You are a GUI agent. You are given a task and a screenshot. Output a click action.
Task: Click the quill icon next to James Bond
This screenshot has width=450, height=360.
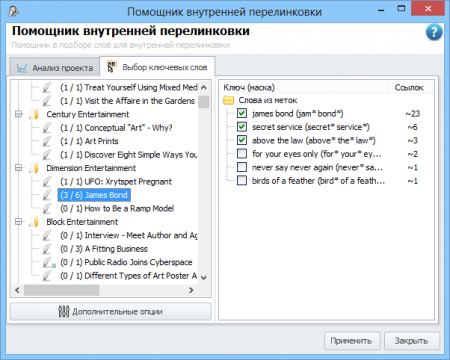[x=47, y=195]
